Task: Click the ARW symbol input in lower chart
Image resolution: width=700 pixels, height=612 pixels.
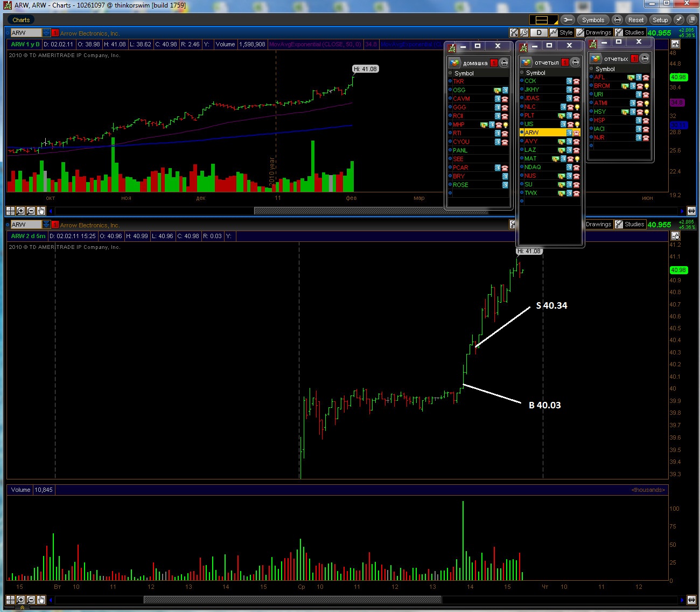Action: [x=26, y=225]
